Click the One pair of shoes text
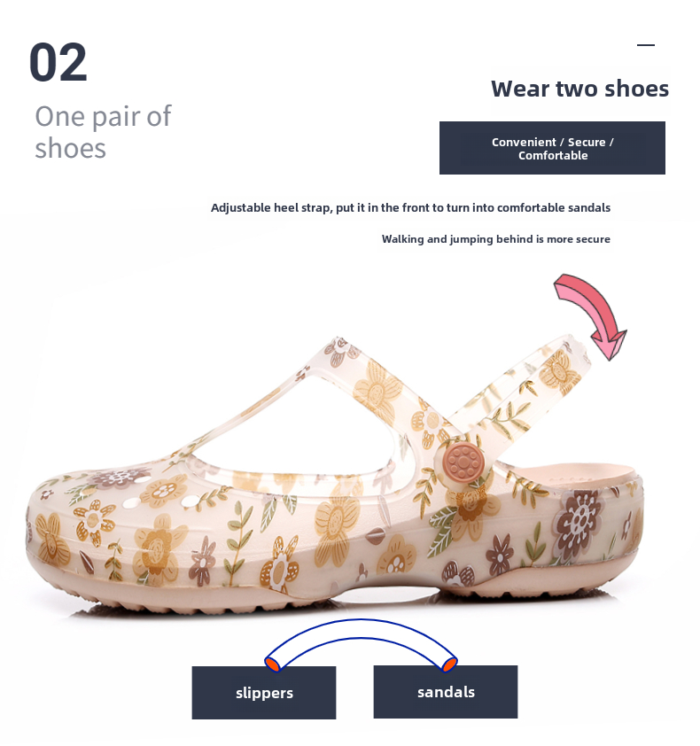Image resolution: width=700 pixels, height=746 pixels. 103,132
